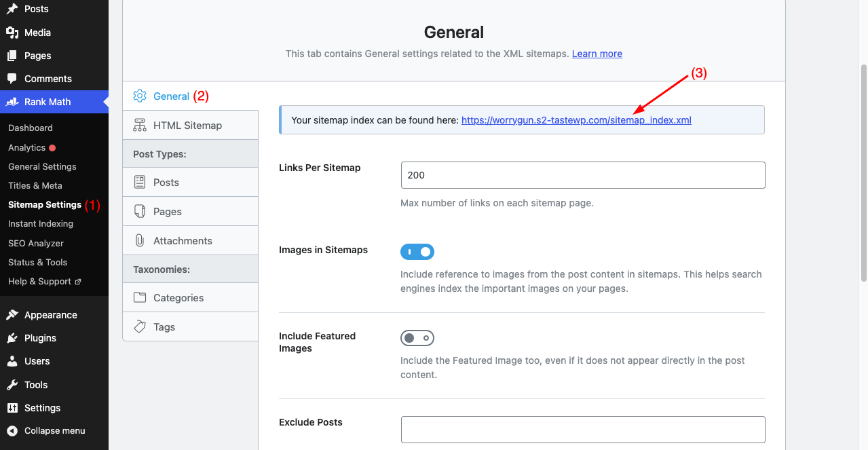Viewport: 868px width, 450px height.
Task: Click the Plugins plug icon
Action: pyautogui.click(x=12, y=338)
